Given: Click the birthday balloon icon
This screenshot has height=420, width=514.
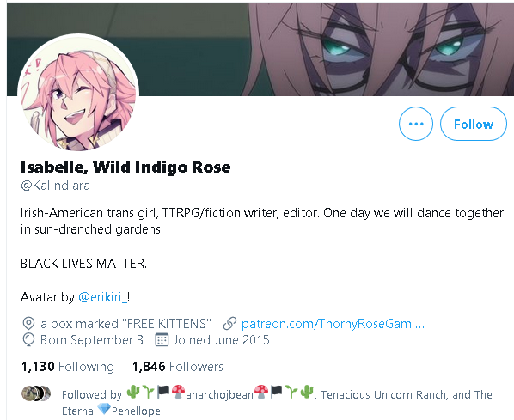Looking at the screenshot, I should point(28,340).
